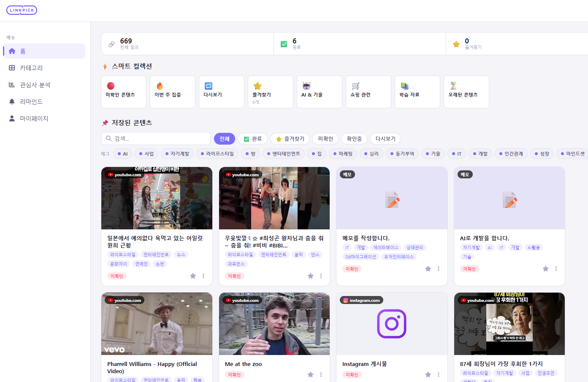The width and height of the screenshot is (588, 382).
Task: Open the 카테고리 sidebar item
Action: (x=44, y=68)
